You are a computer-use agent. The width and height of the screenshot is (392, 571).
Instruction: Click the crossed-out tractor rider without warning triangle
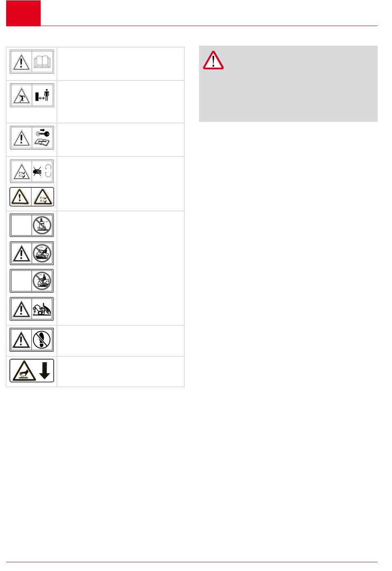click(x=43, y=281)
